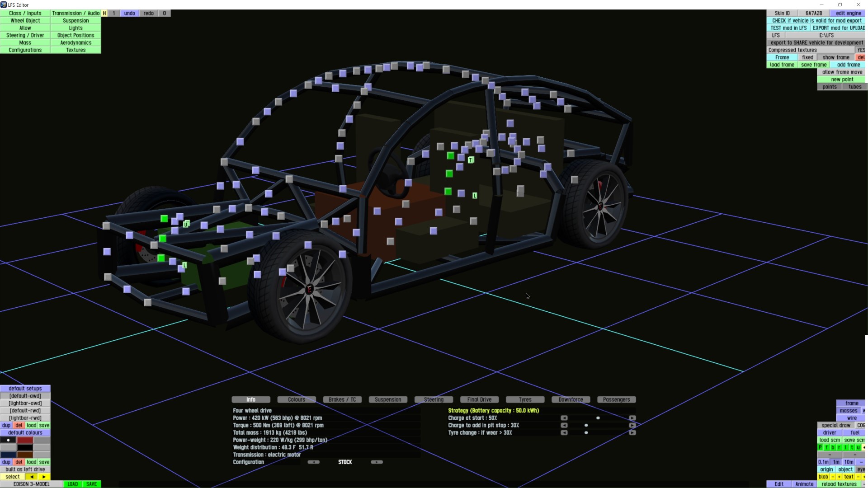Toggle allow frame move

(x=842, y=72)
